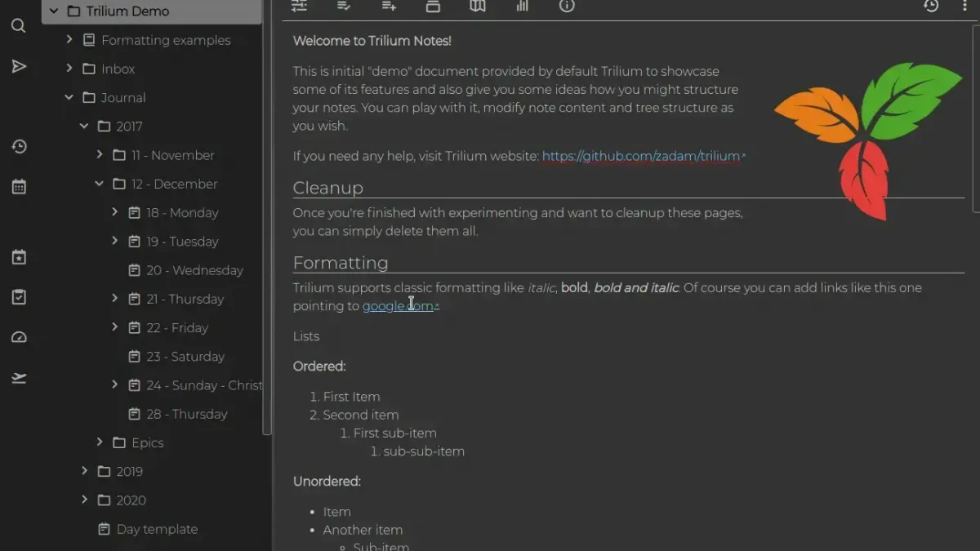Expand the 18 - Monday node
This screenshot has width=980, height=551.
click(x=115, y=212)
